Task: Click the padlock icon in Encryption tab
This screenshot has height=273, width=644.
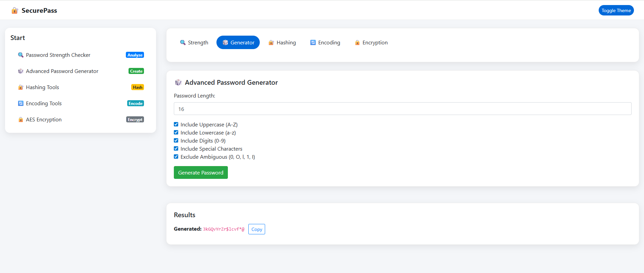Action: [x=357, y=42]
